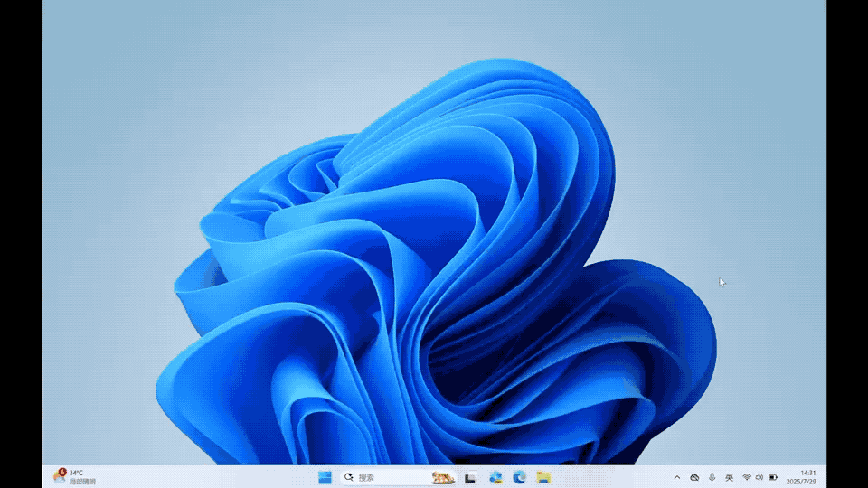868x488 pixels.
Task: Launch the blue app left of Edge
Action: [x=495, y=477]
